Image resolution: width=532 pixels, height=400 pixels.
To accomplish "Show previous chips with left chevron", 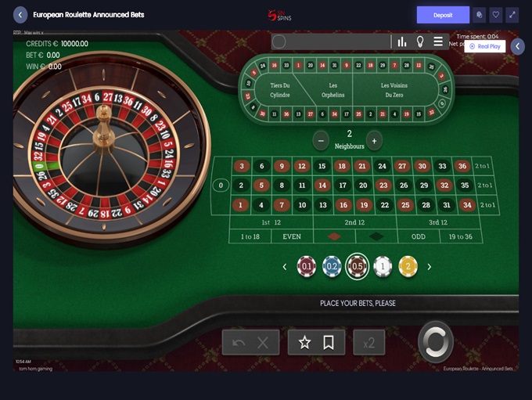I will coord(285,267).
